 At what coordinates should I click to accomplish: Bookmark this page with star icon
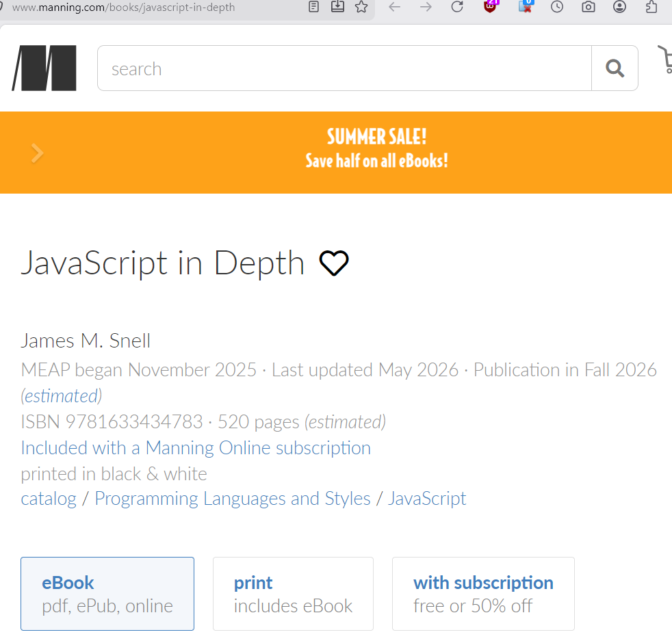pos(361,6)
